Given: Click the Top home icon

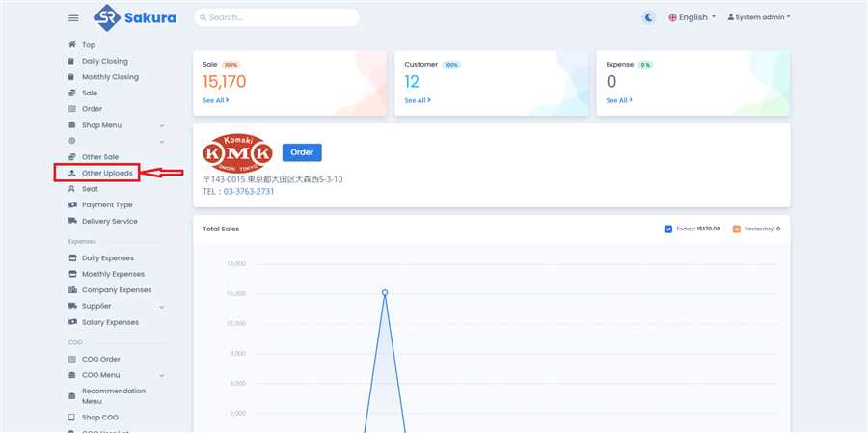Looking at the screenshot, I should tap(72, 44).
